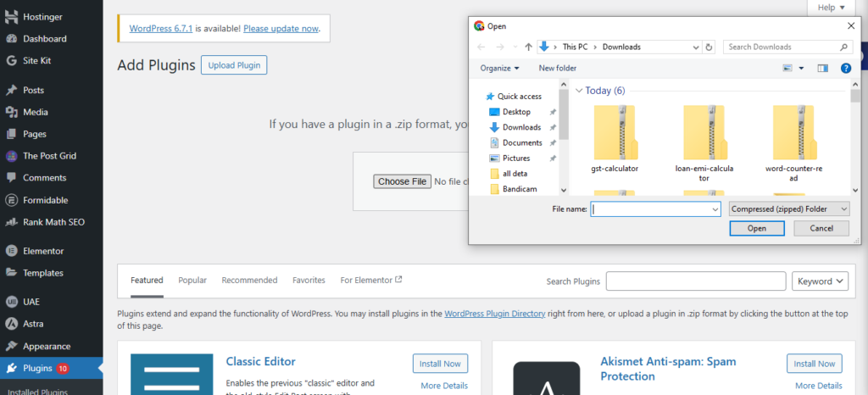Viewport: 868px width, 395px height.
Task: Open the UAE icon in sidebar
Action: 11,302
